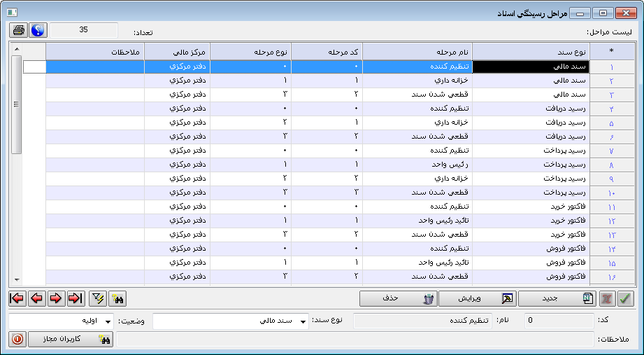Click the scrollbar up arrow
Viewport: 644px width, 355px height.
pos(16,49)
